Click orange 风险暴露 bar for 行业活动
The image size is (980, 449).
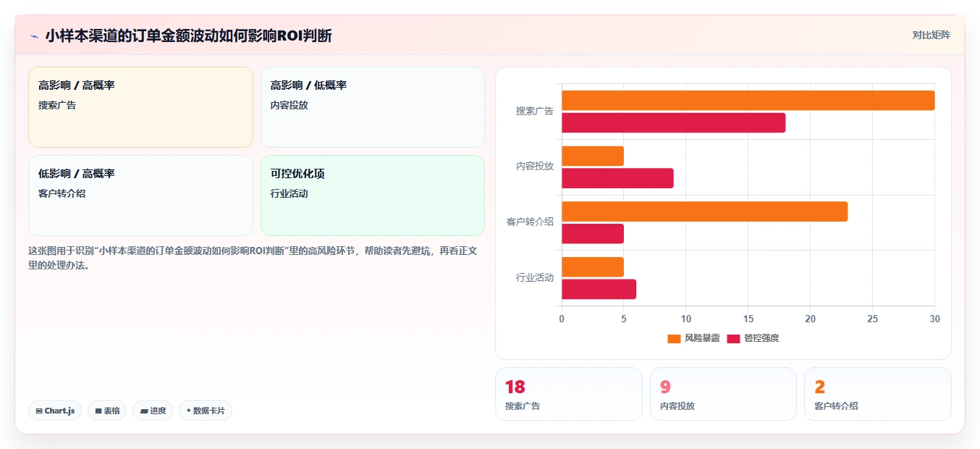click(593, 267)
